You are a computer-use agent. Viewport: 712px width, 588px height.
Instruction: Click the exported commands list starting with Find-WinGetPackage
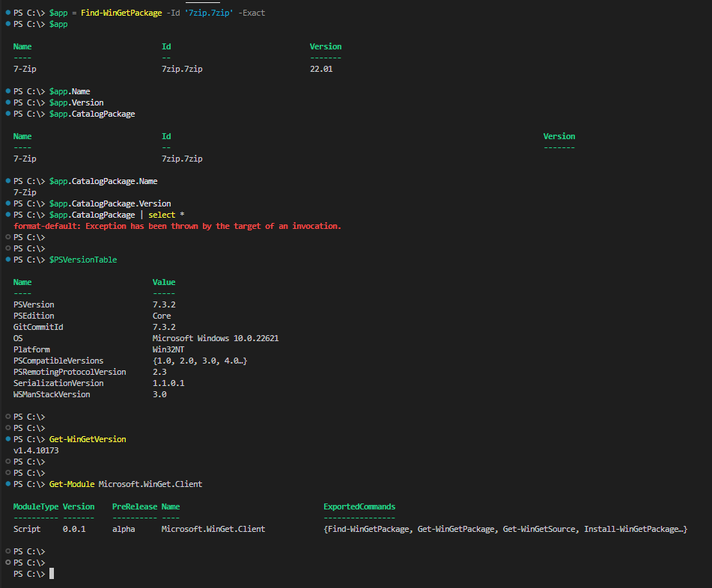tap(505, 529)
